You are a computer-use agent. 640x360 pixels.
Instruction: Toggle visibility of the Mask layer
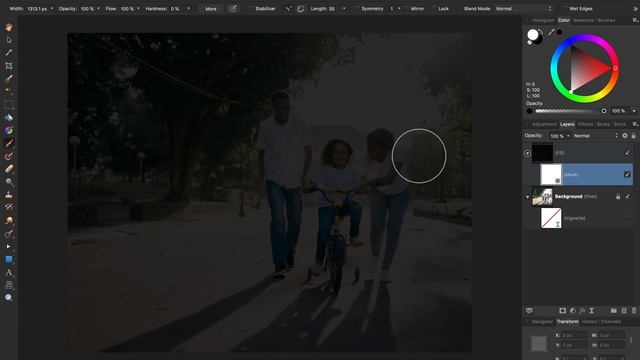(x=627, y=174)
